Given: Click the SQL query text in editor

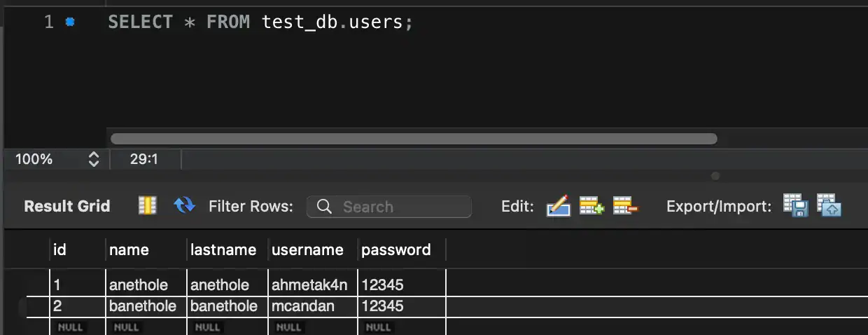Looking at the screenshot, I should tap(260, 22).
